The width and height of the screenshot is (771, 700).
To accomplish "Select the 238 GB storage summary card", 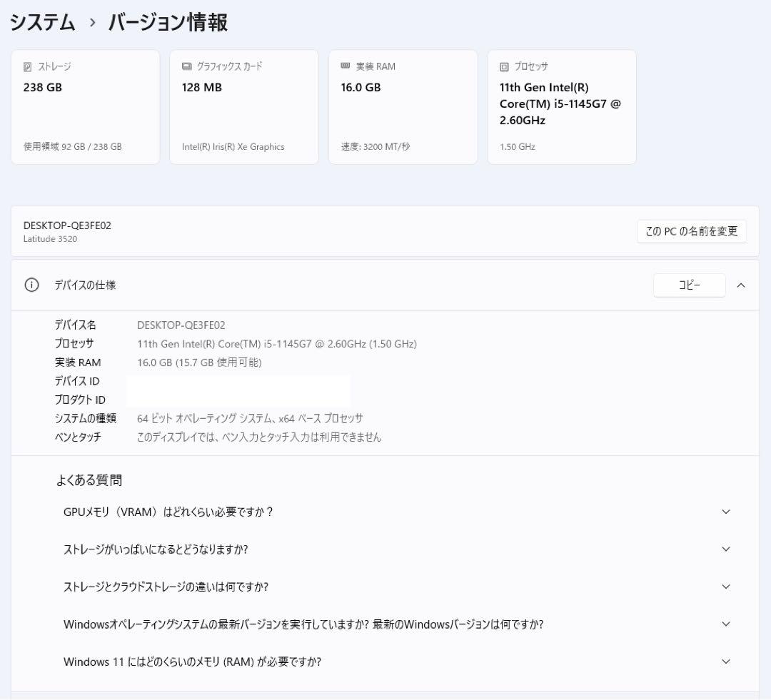I will [x=85, y=106].
